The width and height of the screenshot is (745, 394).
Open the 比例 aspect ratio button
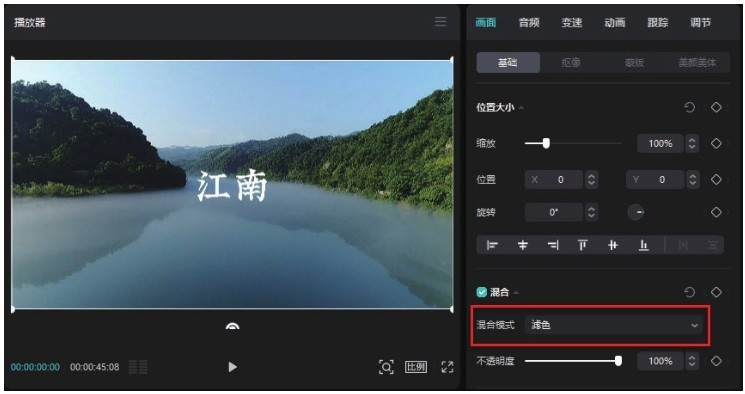(x=416, y=367)
